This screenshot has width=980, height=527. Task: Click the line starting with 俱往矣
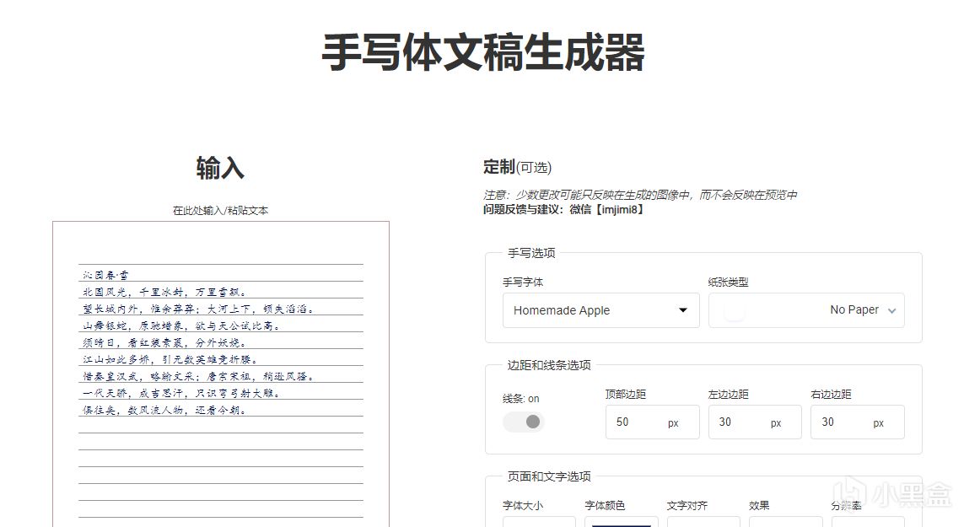pos(164,410)
